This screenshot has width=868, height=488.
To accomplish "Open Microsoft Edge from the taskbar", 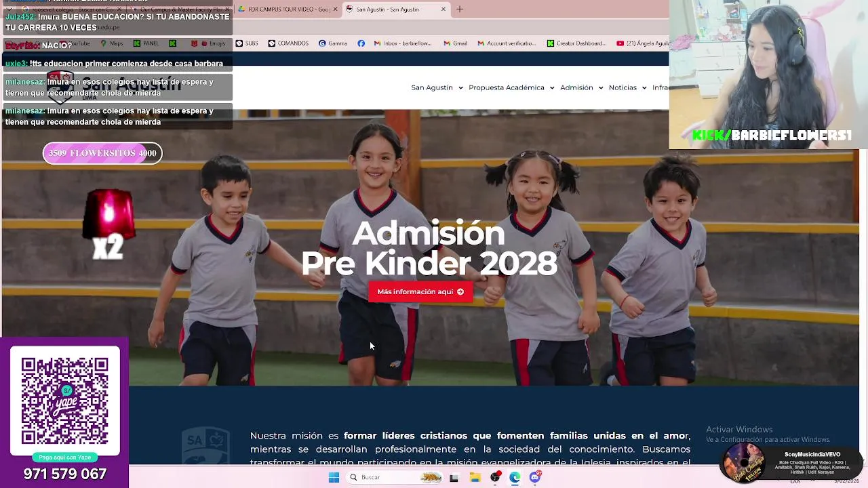I will (x=515, y=477).
